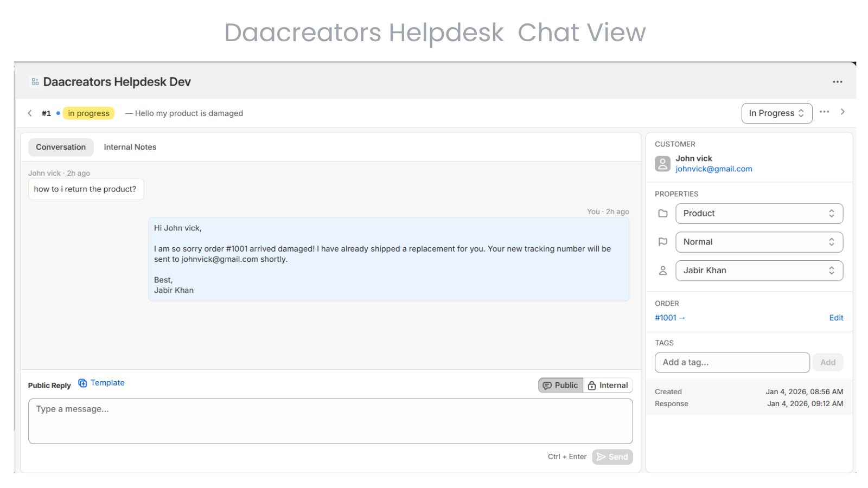Open the three-dot menu at top right header

point(837,81)
